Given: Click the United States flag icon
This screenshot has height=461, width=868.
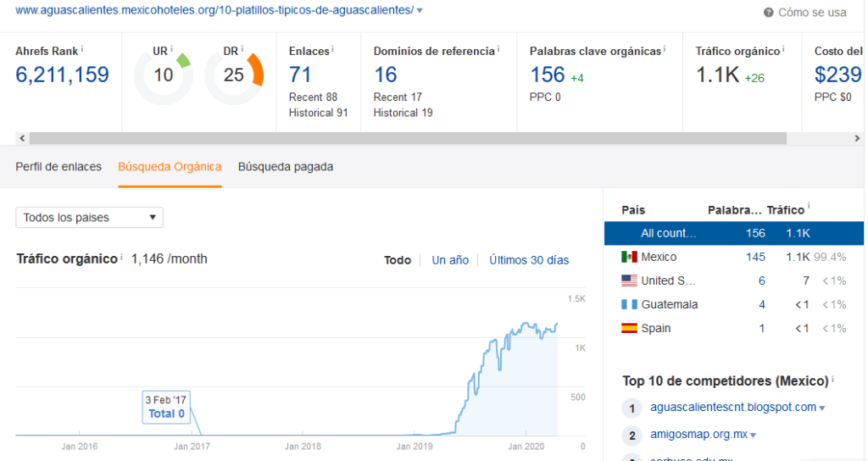Looking at the screenshot, I should click(630, 280).
